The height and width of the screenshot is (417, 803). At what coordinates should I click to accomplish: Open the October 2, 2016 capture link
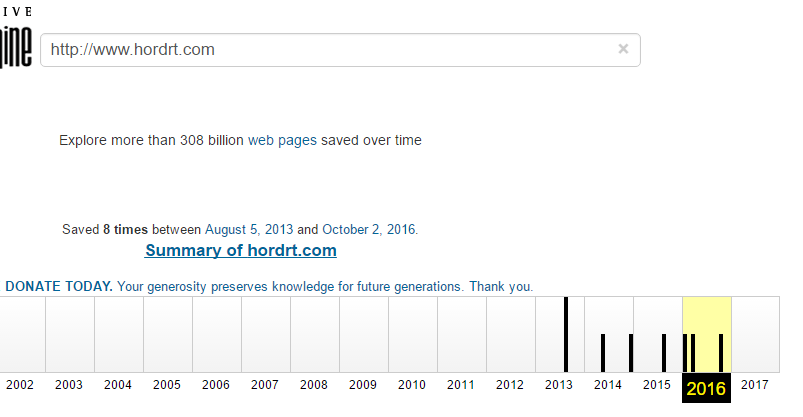tap(369, 230)
